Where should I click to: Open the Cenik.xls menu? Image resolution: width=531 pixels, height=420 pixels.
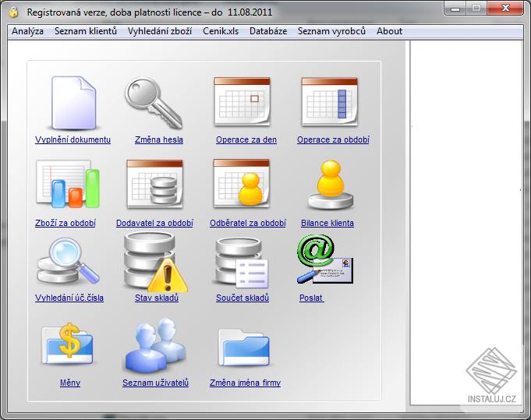221,31
